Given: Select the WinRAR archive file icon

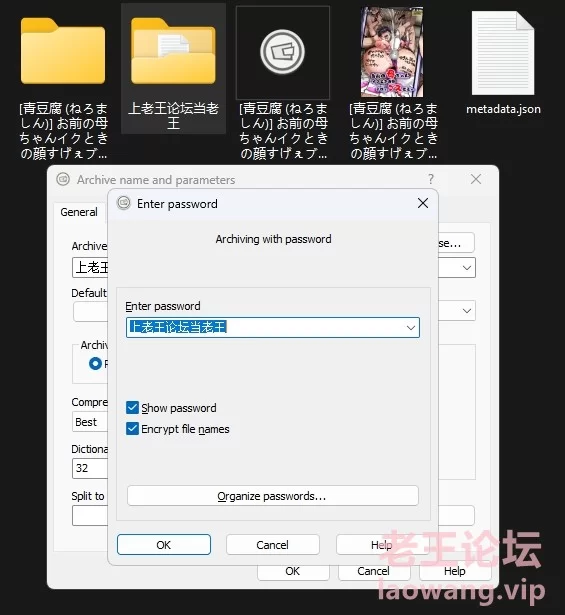Looking at the screenshot, I should (283, 52).
